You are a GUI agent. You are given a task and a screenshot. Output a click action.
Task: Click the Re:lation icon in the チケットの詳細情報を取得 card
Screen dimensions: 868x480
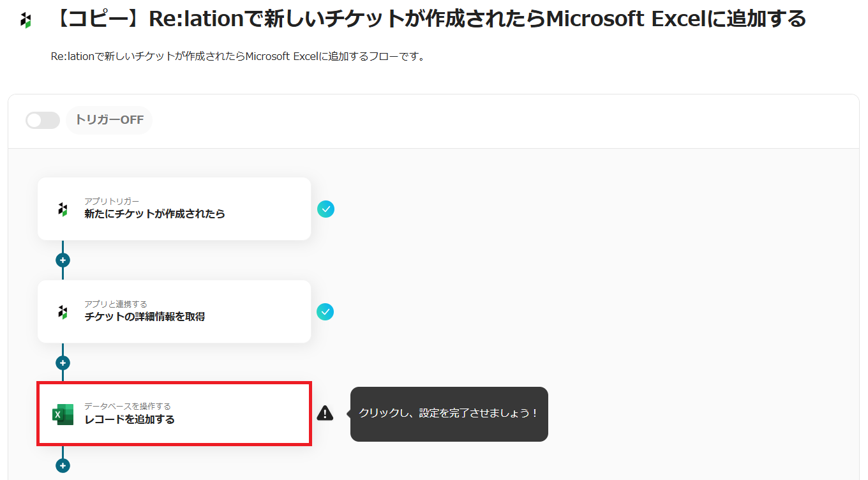[x=63, y=311]
